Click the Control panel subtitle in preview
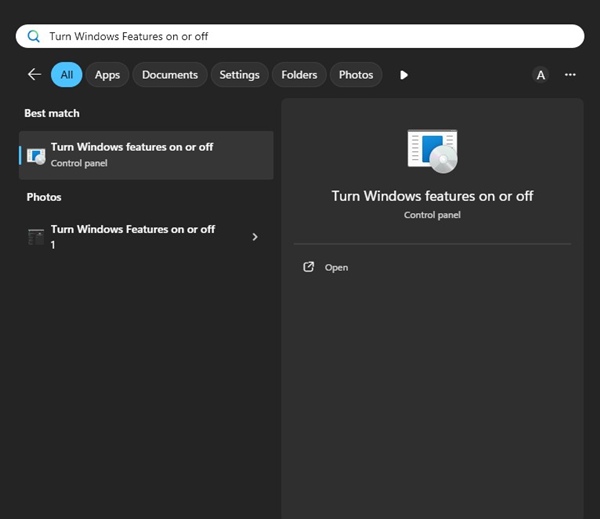 432,215
